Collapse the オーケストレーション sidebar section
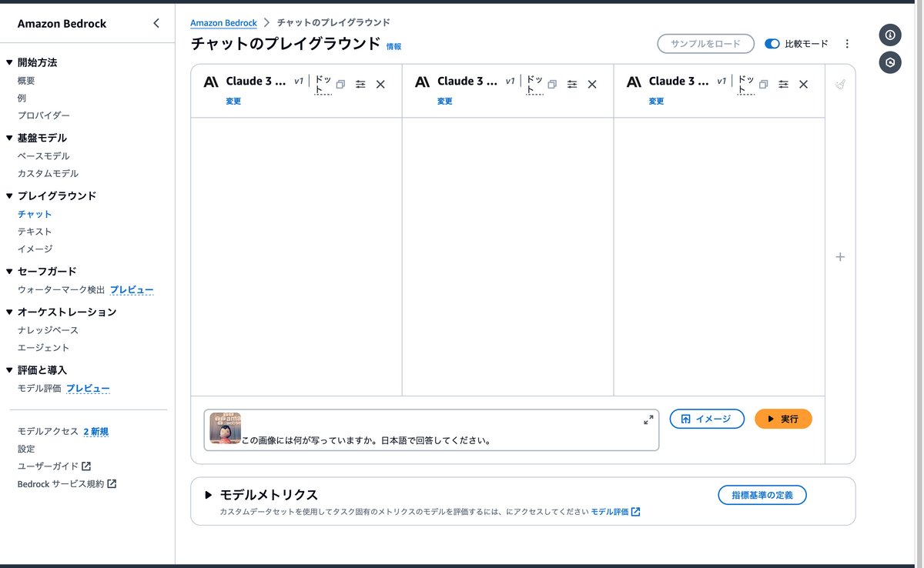The height and width of the screenshot is (568, 924). (x=9, y=312)
